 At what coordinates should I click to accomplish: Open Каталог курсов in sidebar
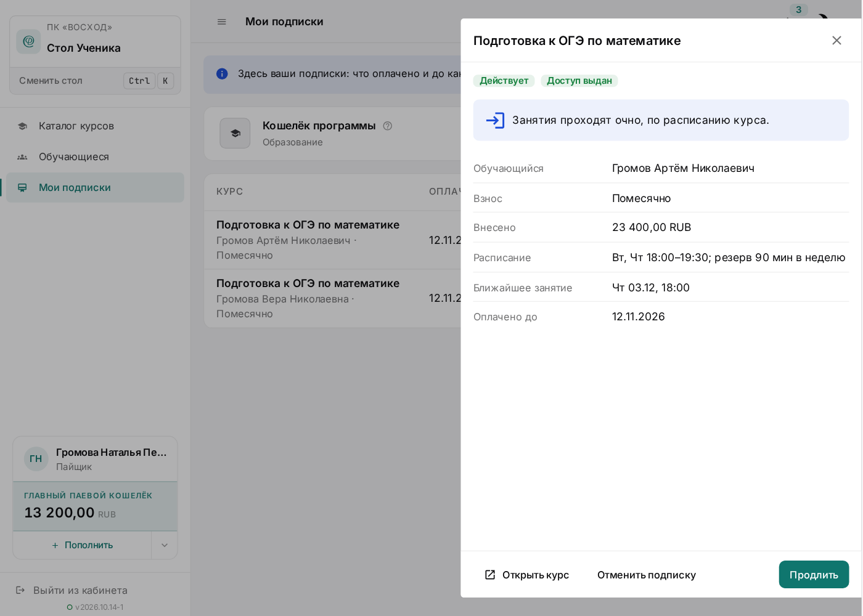[x=95, y=126]
